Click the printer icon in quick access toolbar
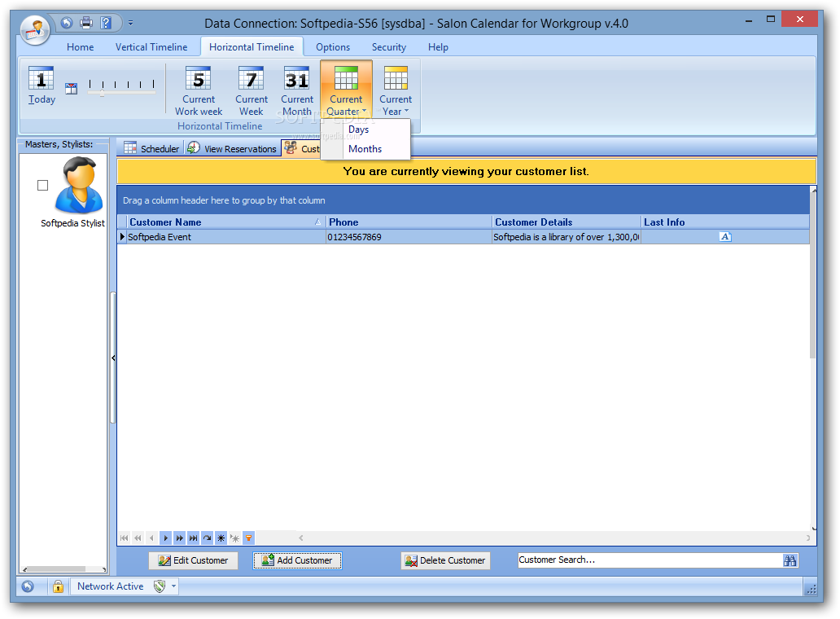This screenshot has width=840, height=619. 86,23
